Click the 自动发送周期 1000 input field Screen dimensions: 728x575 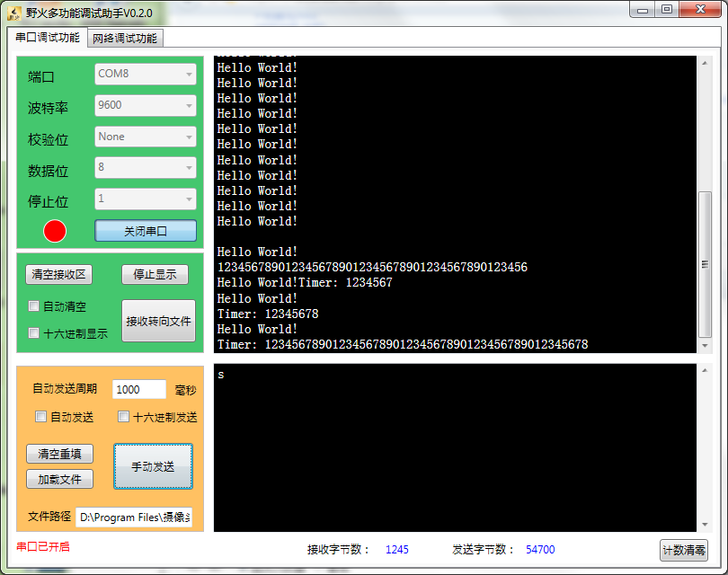pos(139,389)
